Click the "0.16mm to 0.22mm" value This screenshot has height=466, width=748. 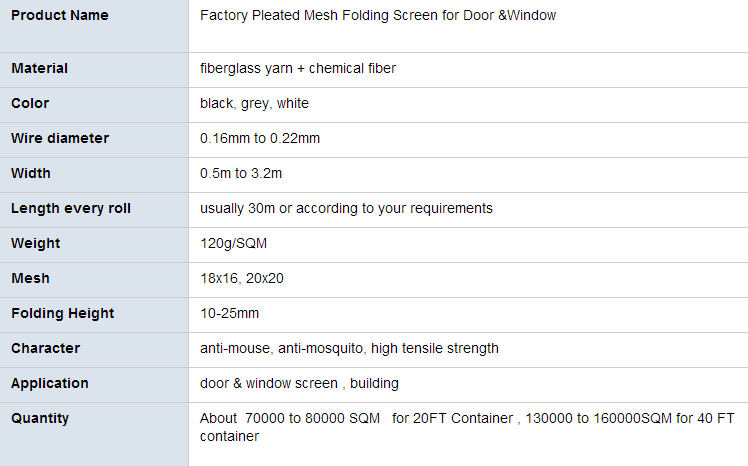click(260, 138)
